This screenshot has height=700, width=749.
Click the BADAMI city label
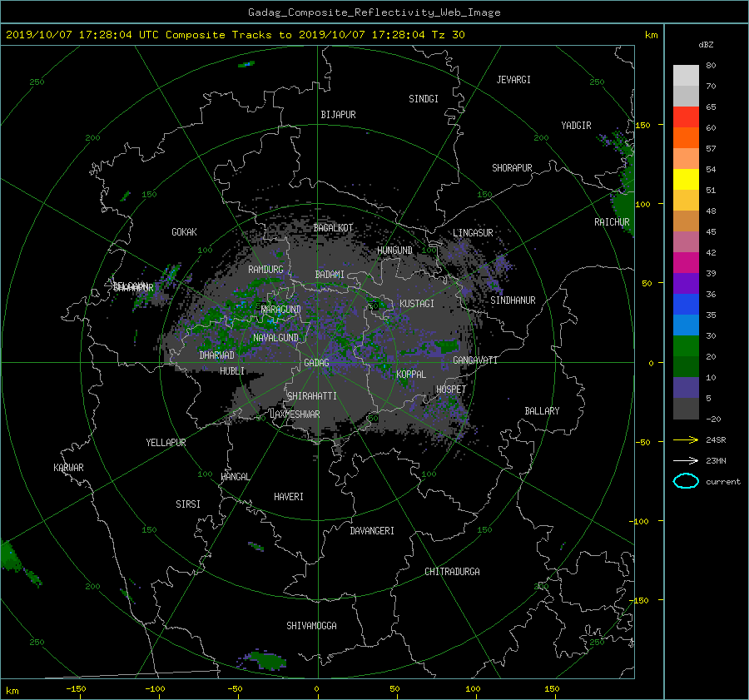[330, 275]
